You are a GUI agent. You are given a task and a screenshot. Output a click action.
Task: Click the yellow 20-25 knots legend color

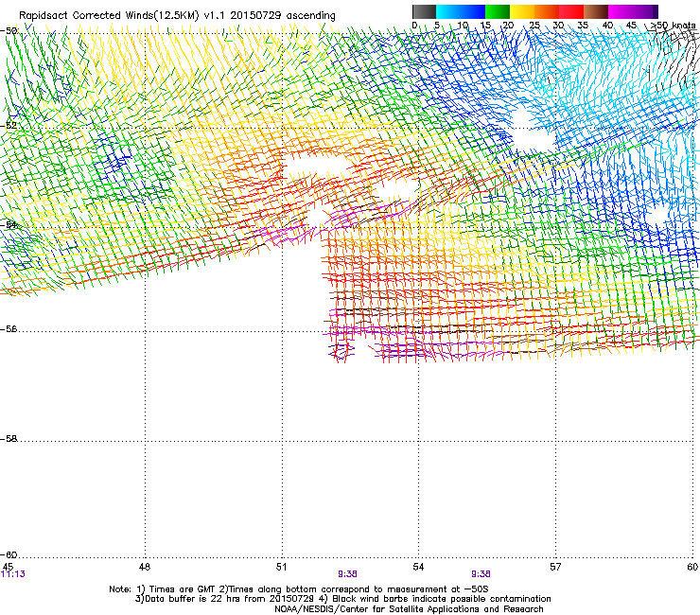[x=522, y=11]
